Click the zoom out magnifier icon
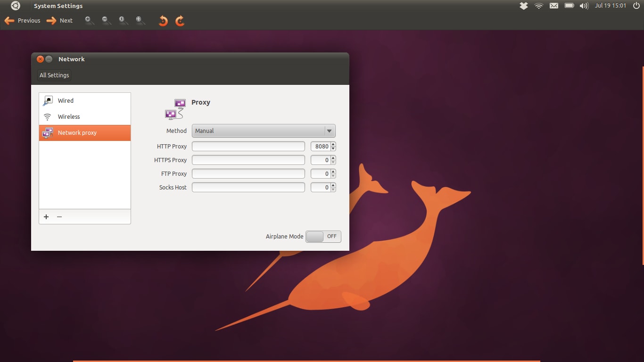Viewport: 644px width, 362px height. click(x=107, y=20)
